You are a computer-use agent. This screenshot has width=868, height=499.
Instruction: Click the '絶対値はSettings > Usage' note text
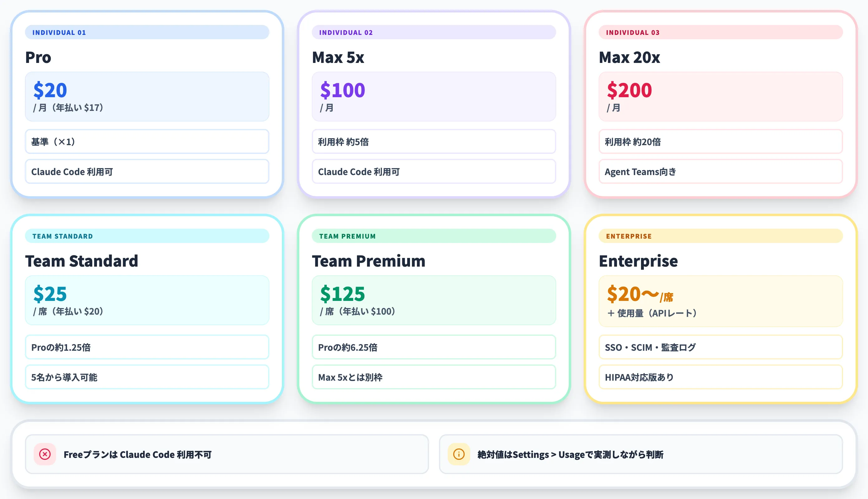coord(570,454)
